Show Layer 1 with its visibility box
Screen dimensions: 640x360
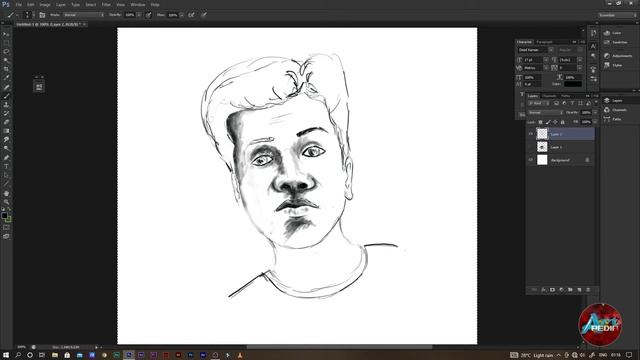tap(531, 147)
